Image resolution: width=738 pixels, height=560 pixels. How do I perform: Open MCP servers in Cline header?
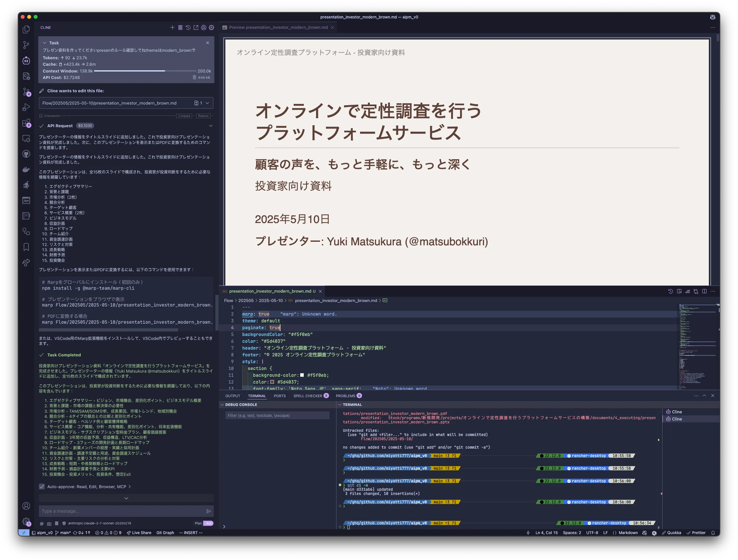(x=180, y=28)
